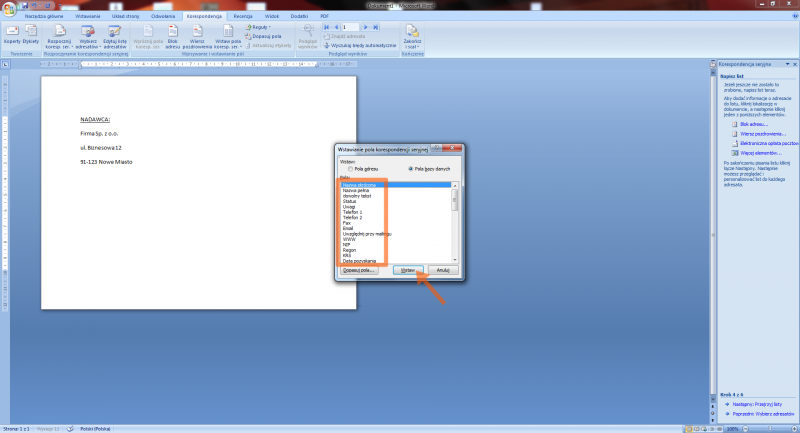Image resolution: width=800 pixels, height=433 pixels.
Task: Select the Pola bazy danych radio button
Action: point(410,168)
